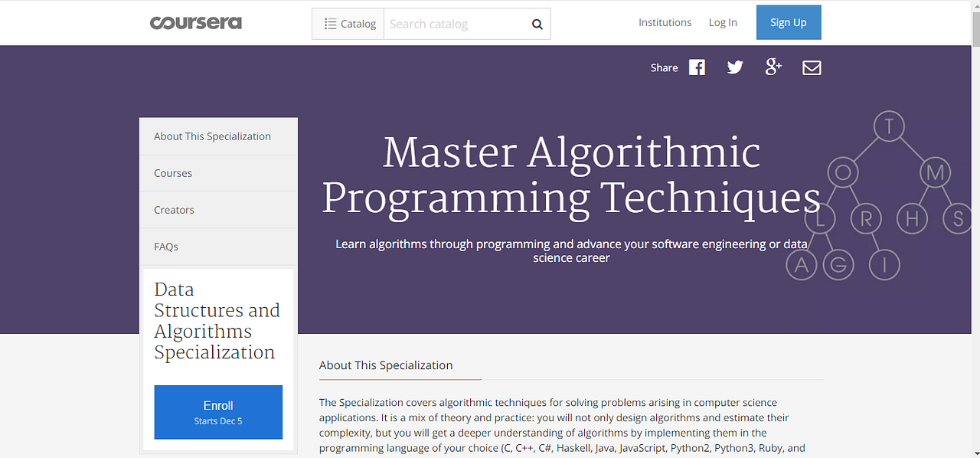Open the Courses section in the sidebar
The width and height of the screenshot is (980, 458).
pyautogui.click(x=173, y=172)
